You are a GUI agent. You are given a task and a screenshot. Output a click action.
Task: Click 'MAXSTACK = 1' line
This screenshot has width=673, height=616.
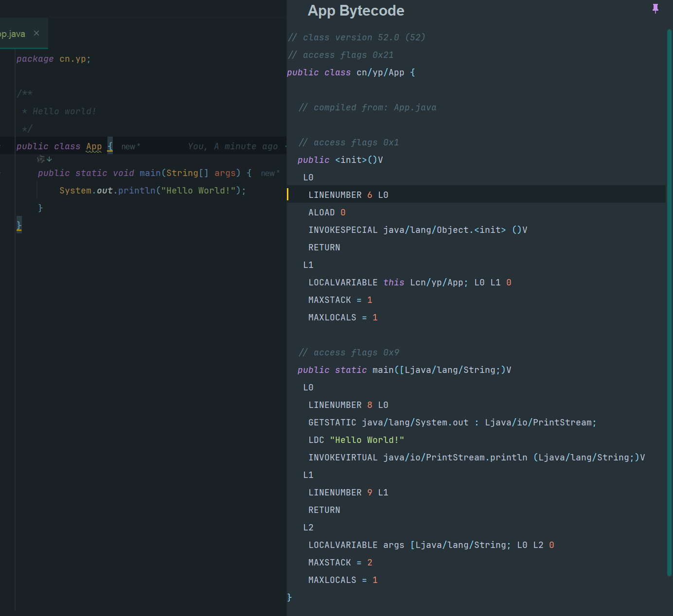[340, 300]
